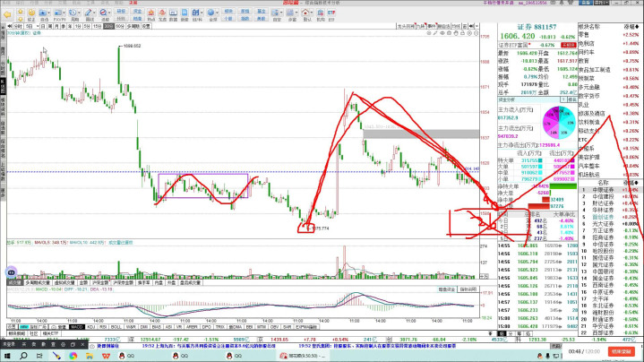Image resolution: width=644 pixels, height=362 pixels.
Task: Select the KDJ indicator tab
Action: tap(91, 327)
